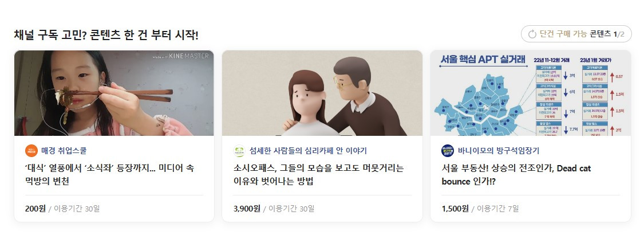
Task: Open article about 소시오패스 and hesitation reasons
Action: (x=318, y=174)
